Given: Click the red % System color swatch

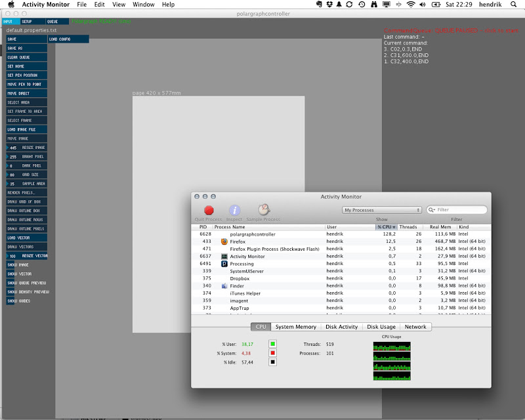Looking at the screenshot, I should [272, 352].
